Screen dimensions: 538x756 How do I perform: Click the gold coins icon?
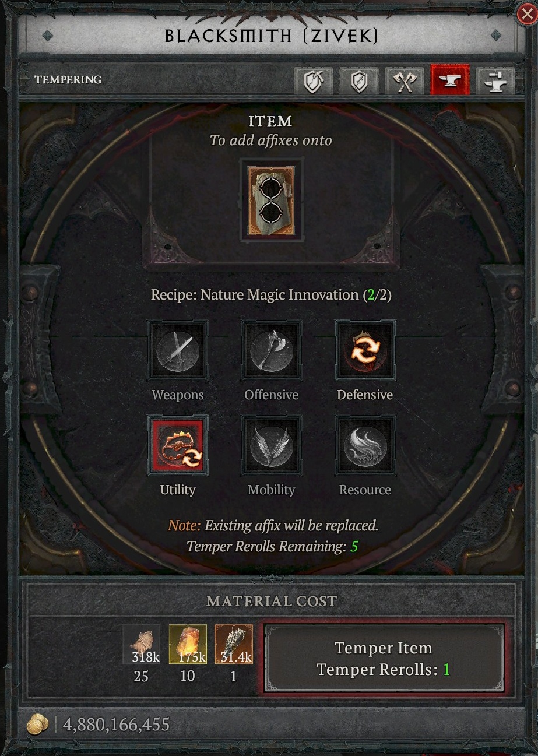pos(38,725)
